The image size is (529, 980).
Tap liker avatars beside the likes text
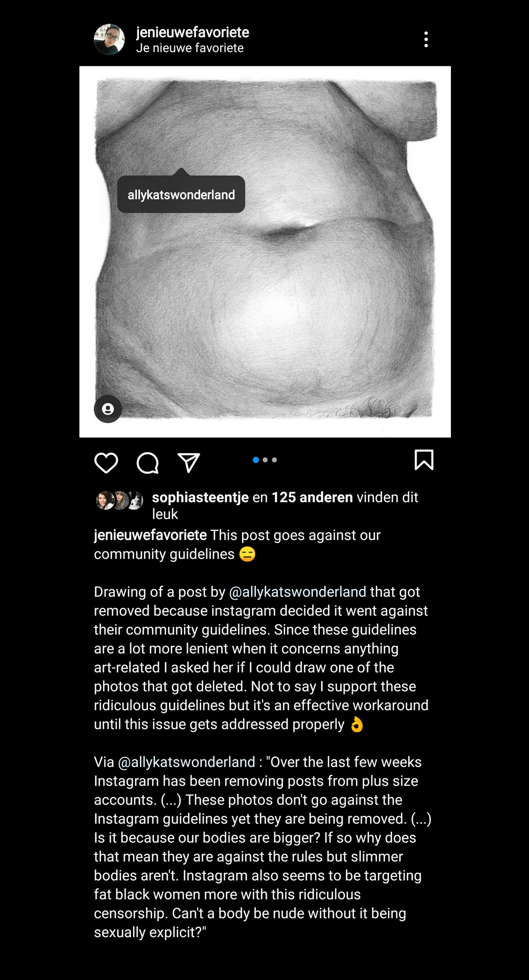119,500
